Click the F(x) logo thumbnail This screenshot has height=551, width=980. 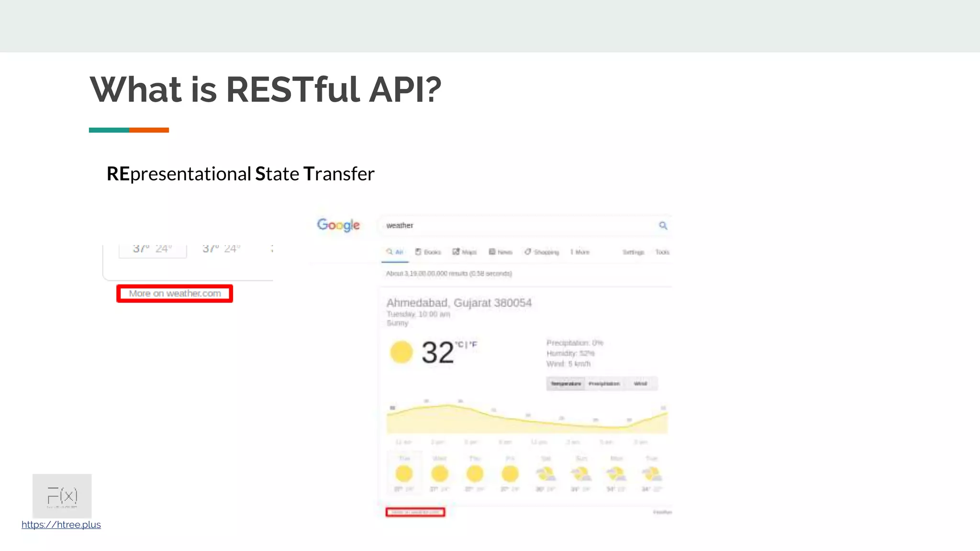[x=62, y=496]
